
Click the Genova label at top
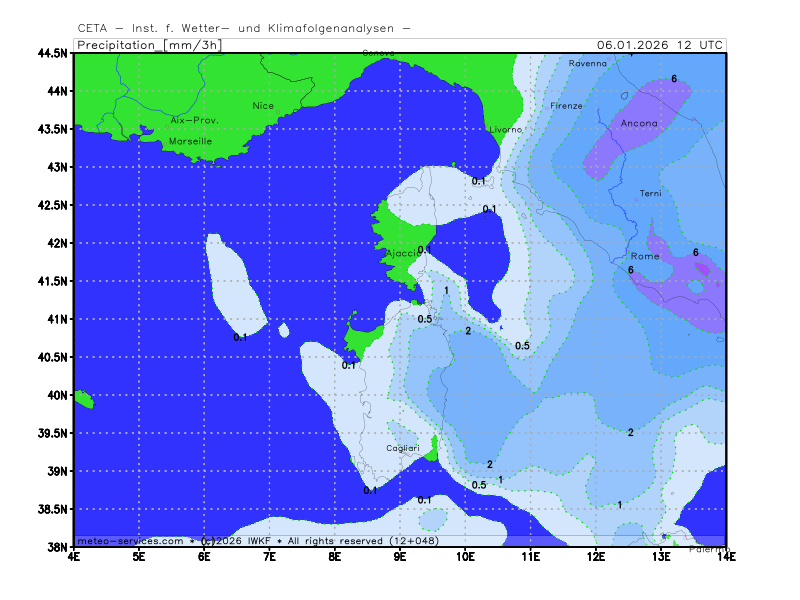pos(378,52)
